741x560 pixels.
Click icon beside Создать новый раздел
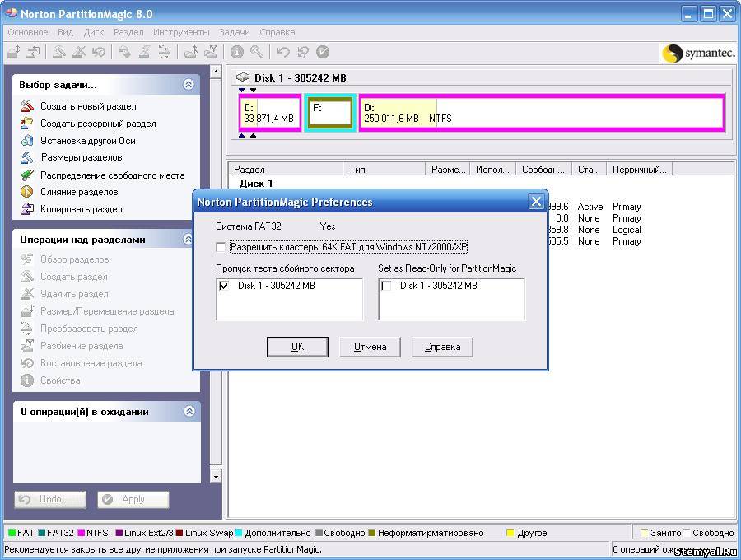(27, 106)
